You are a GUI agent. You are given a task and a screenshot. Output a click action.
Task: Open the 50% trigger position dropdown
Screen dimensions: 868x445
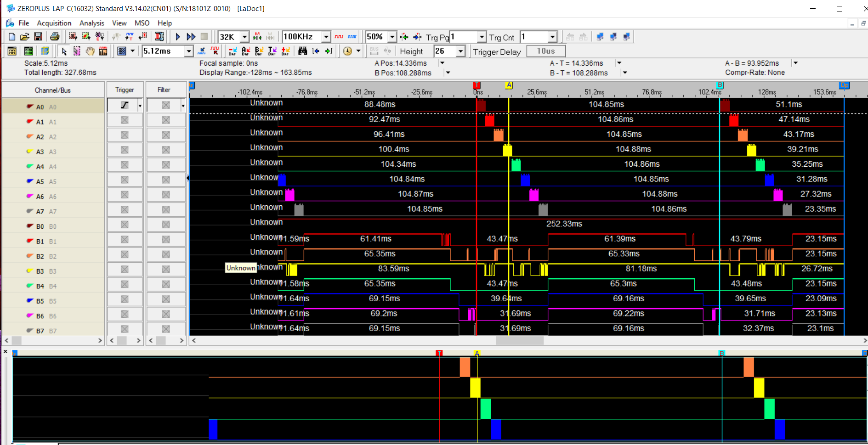coord(392,37)
